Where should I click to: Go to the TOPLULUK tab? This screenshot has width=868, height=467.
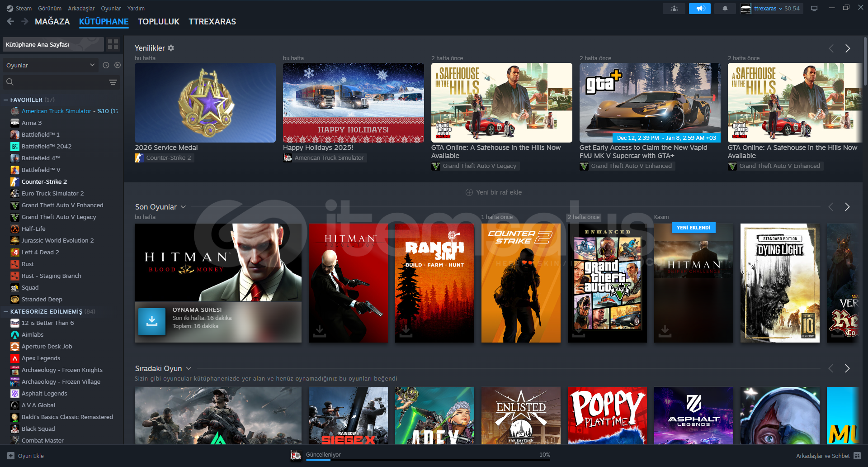point(159,21)
